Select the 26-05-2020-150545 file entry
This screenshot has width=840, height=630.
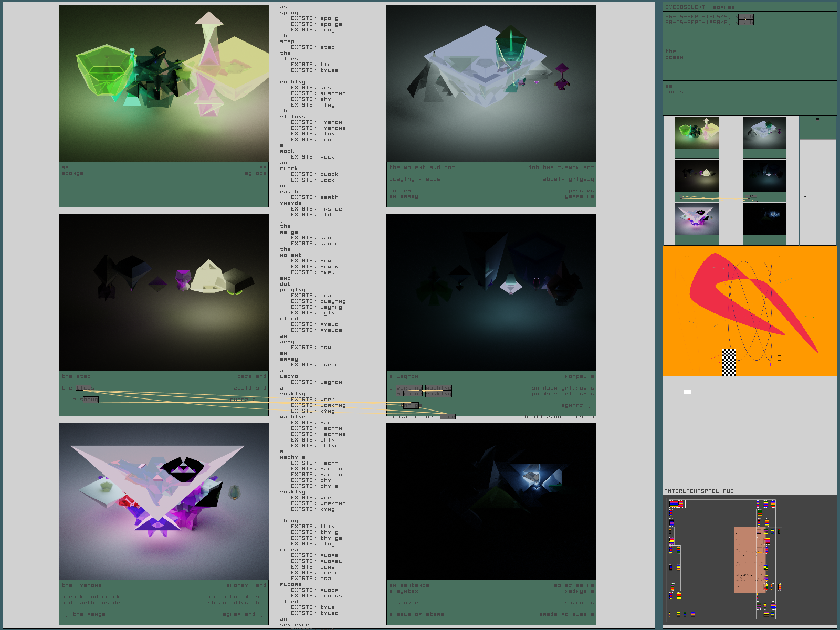709,17
